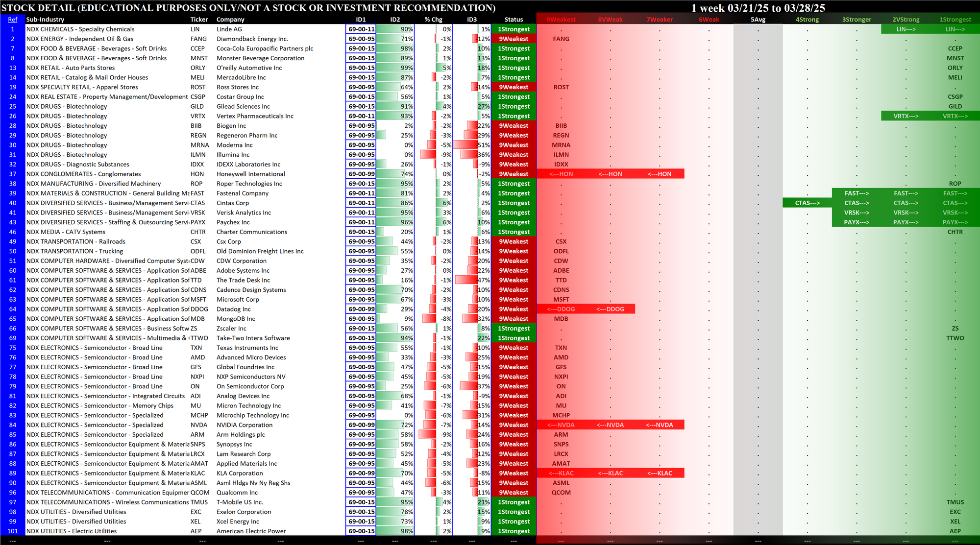This screenshot has width=980, height=545.
Task: Click the red <---HON marker under 9Weakest
Action: pos(561,174)
